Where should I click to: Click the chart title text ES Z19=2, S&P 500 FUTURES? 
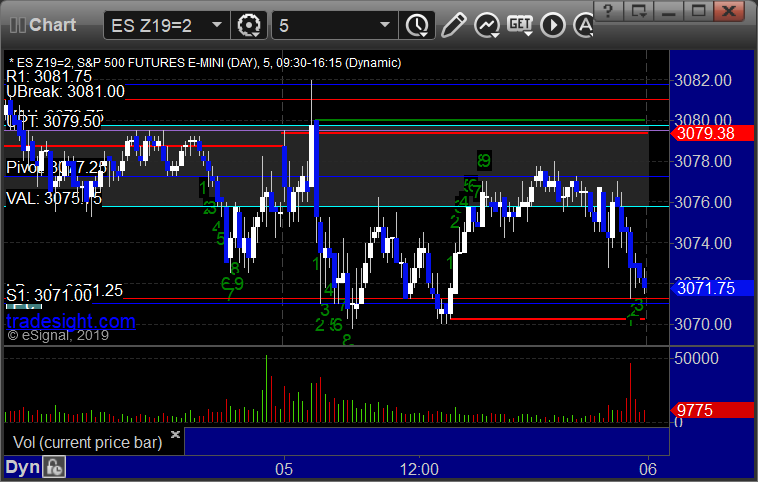tap(204, 63)
